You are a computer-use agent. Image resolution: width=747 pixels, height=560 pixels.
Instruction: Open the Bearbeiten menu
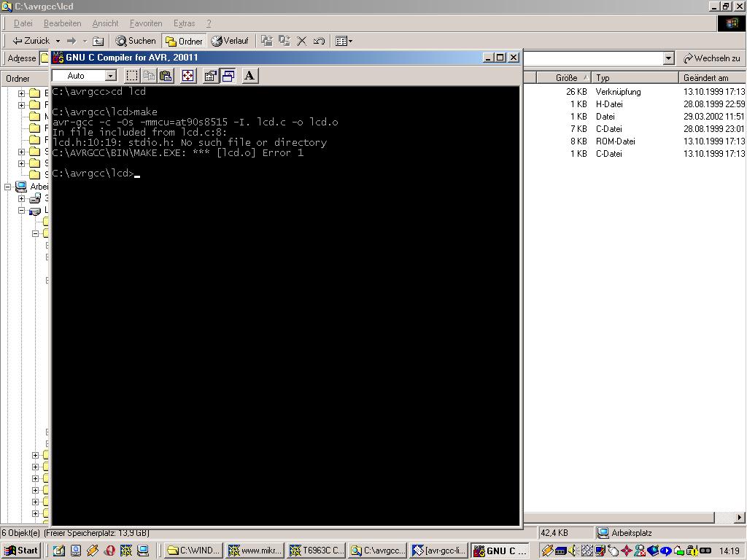63,23
